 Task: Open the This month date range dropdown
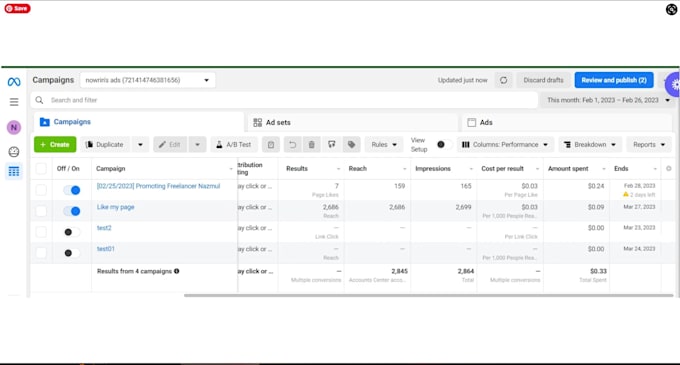point(608,100)
